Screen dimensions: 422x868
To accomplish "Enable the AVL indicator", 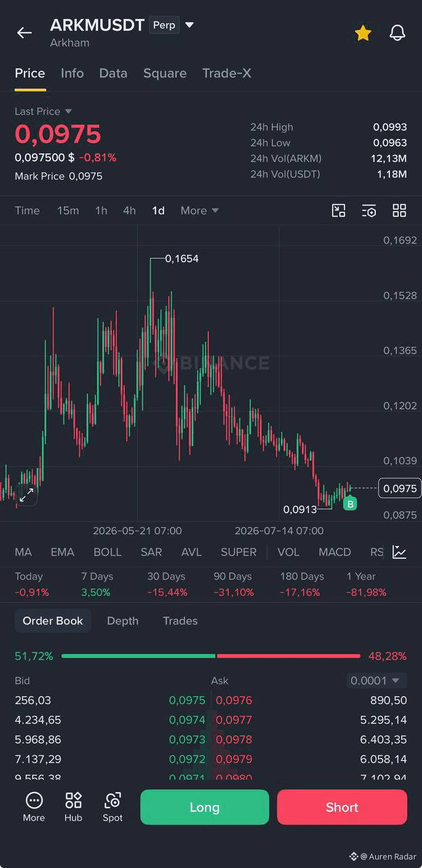I will point(191,552).
